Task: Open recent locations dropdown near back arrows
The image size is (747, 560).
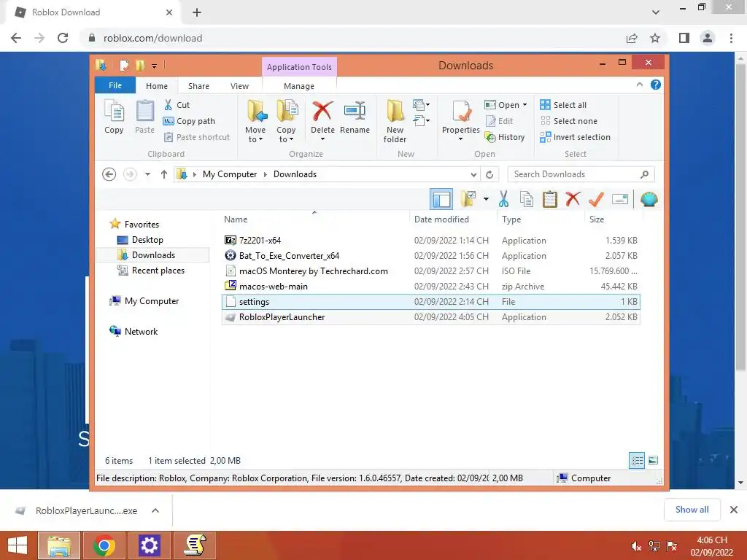Action: 147,174
